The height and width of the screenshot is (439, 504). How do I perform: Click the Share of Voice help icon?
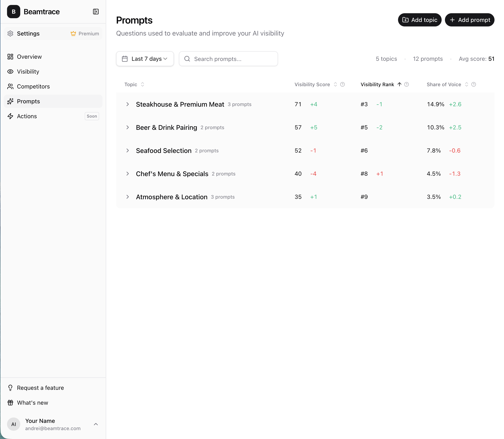click(474, 85)
